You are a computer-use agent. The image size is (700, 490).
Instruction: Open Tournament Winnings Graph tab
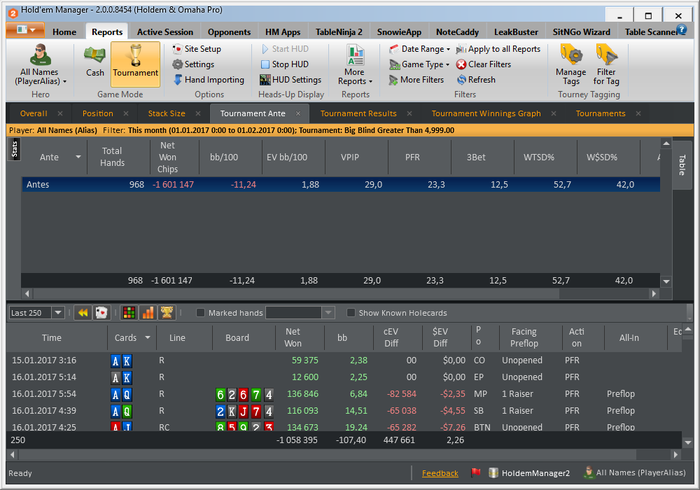click(486, 113)
